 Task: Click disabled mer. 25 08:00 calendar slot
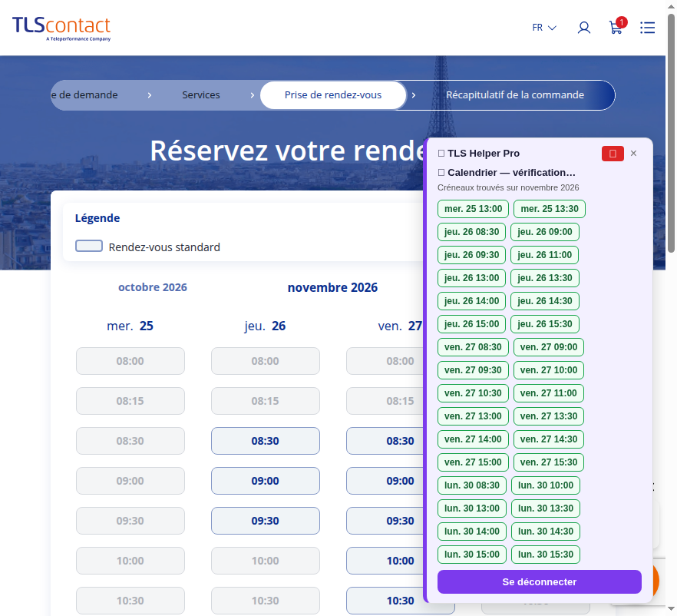click(x=130, y=361)
